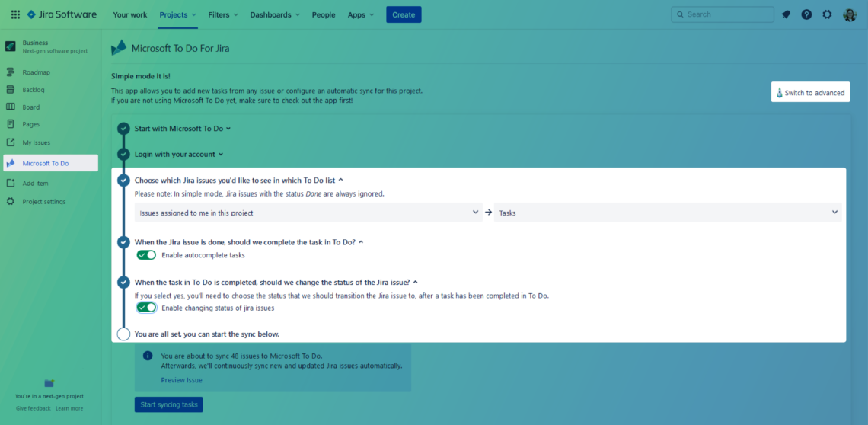Screen dimensions: 868x425
Task: Click Start syncing tasks button
Action: coord(169,404)
